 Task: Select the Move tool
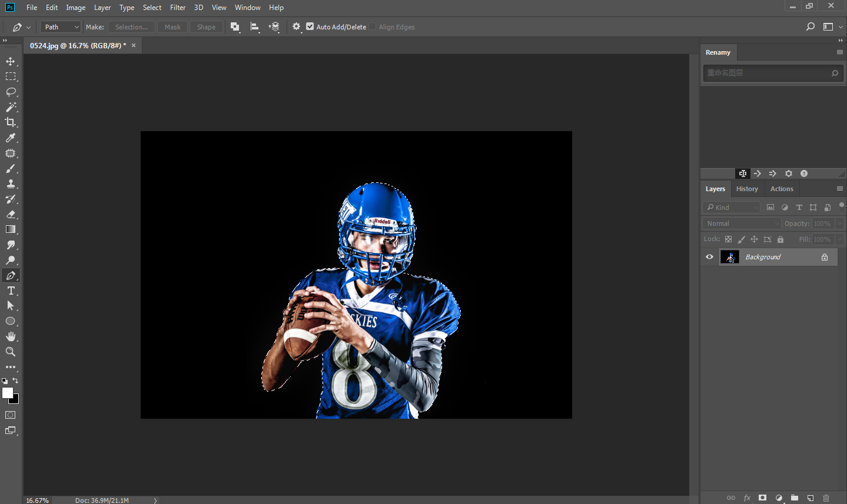click(11, 61)
